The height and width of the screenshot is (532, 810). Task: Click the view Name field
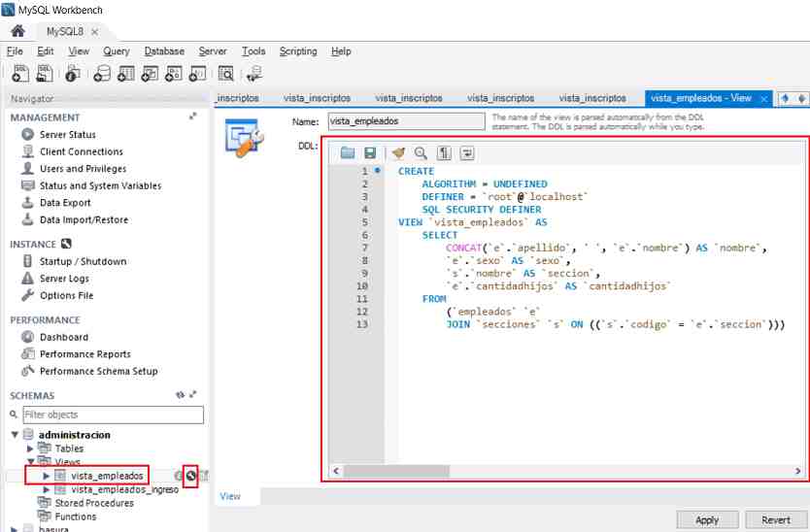tap(407, 121)
